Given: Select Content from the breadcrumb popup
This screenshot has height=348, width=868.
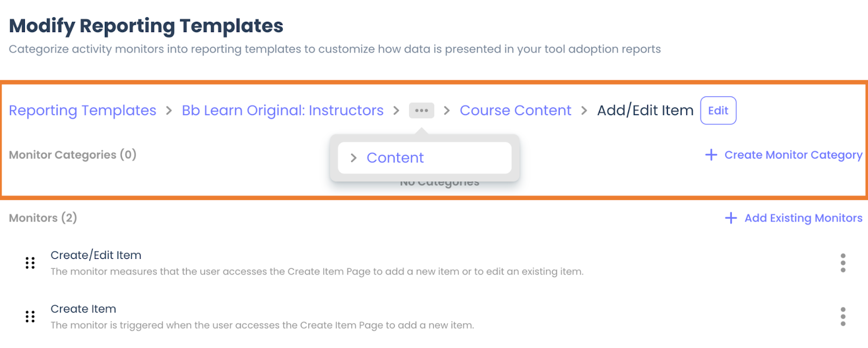Looking at the screenshot, I should coord(395,158).
